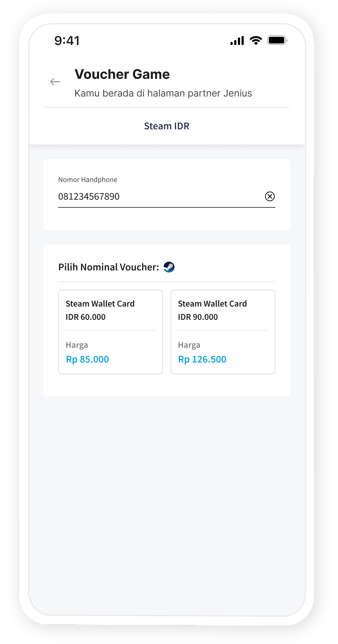Tap the Wi-Fi status icon

256,41
